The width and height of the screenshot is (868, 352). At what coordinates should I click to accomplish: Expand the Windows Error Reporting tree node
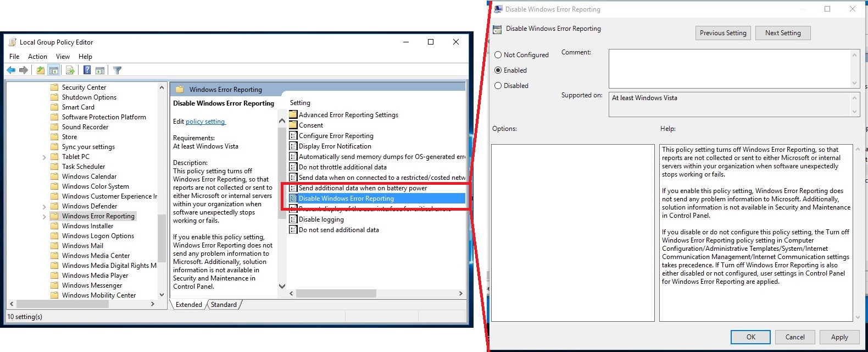click(x=44, y=217)
